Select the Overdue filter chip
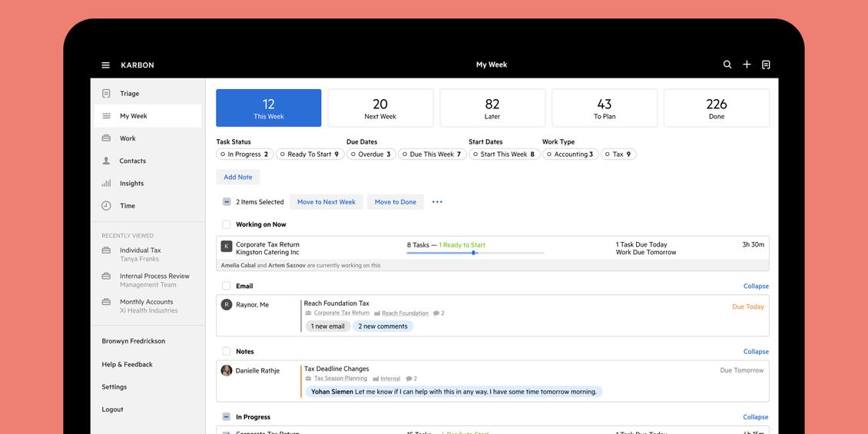 (x=372, y=154)
